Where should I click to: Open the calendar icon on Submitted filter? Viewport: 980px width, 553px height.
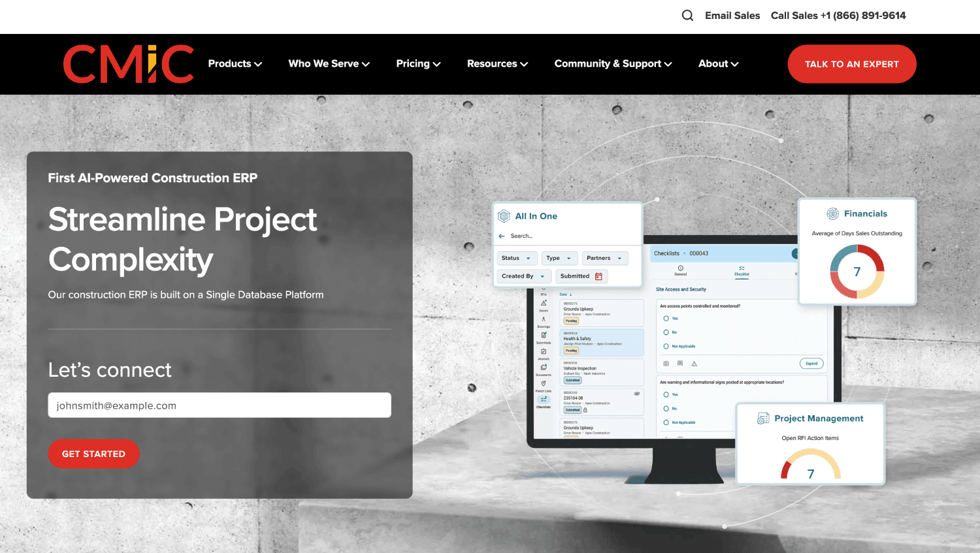(598, 276)
